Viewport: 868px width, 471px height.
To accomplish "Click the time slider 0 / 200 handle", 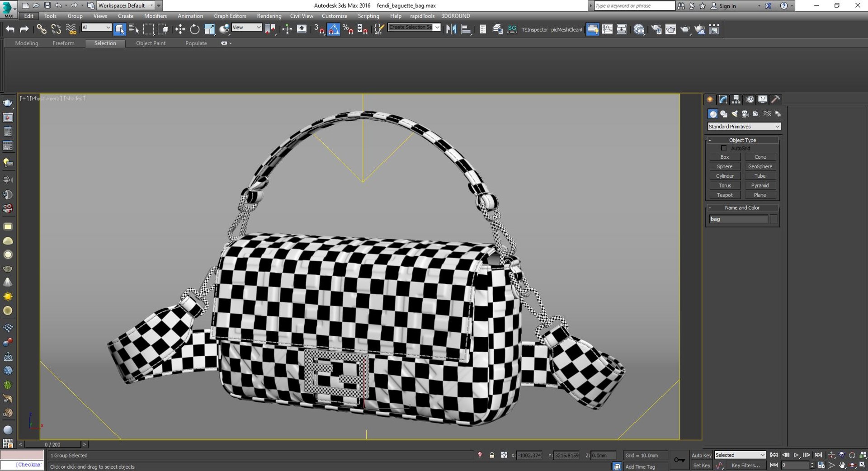I will pos(52,445).
